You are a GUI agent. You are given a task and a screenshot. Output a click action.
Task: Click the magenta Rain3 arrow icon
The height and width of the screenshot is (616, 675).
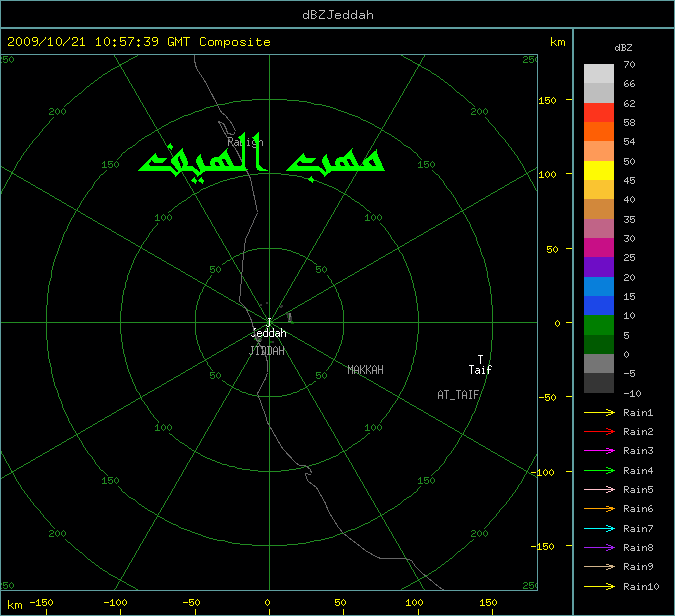point(599,451)
